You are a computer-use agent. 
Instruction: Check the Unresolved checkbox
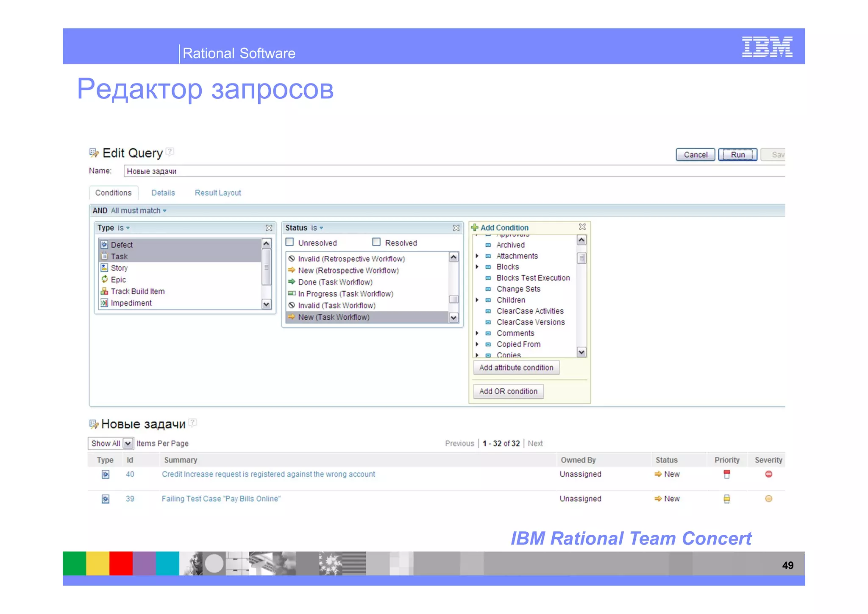pos(290,242)
